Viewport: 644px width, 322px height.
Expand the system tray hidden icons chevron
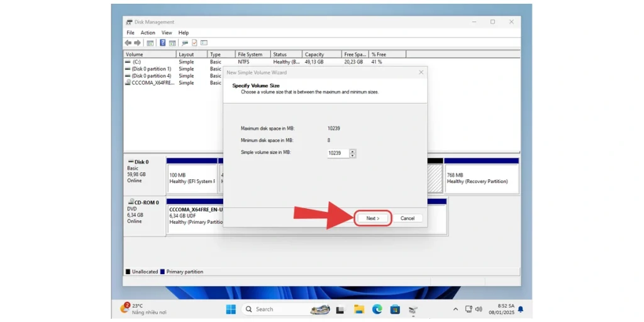(x=455, y=309)
